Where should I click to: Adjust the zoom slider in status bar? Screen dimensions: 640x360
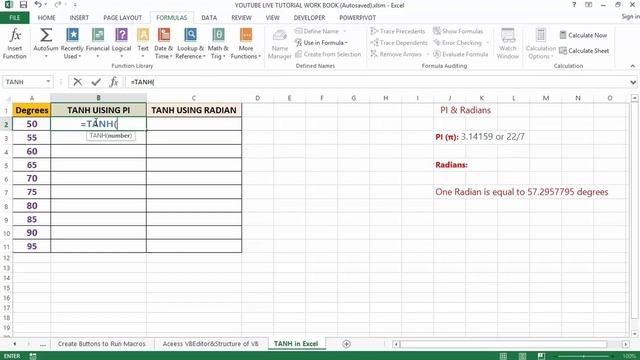584,356
